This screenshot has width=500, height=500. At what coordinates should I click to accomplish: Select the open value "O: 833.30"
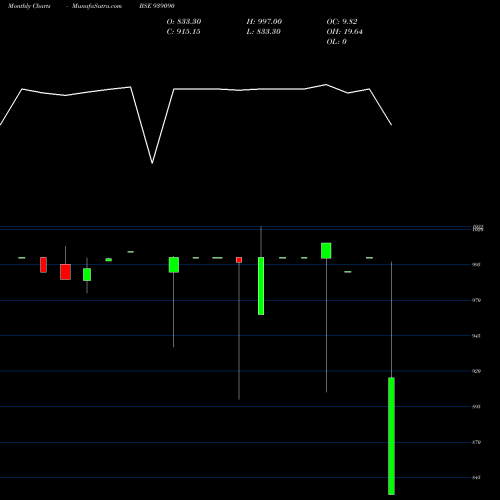coord(184,22)
